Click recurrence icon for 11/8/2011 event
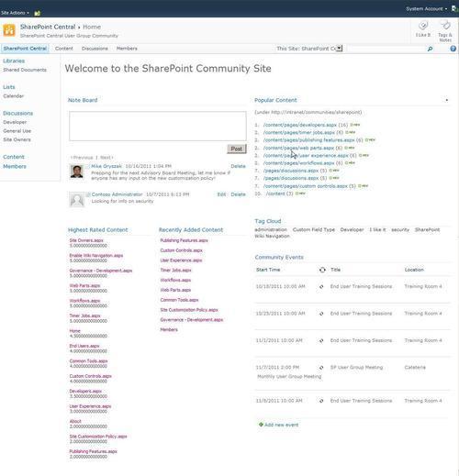The width and height of the screenshot is (459, 476). [x=321, y=401]
